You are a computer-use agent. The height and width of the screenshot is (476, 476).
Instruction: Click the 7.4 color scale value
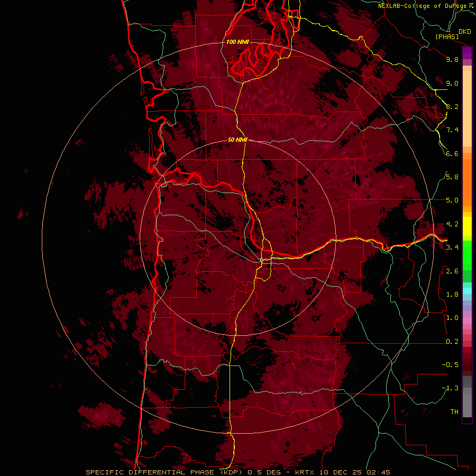tap(452, 130)
